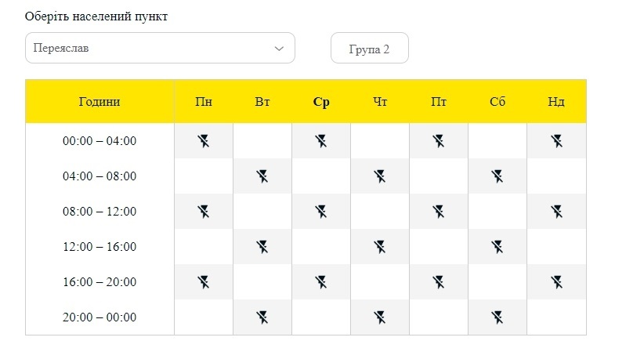Select the Ср column header
Image resolution: width=644 pixels, height=359 pixels.
(x=321, y=102)
